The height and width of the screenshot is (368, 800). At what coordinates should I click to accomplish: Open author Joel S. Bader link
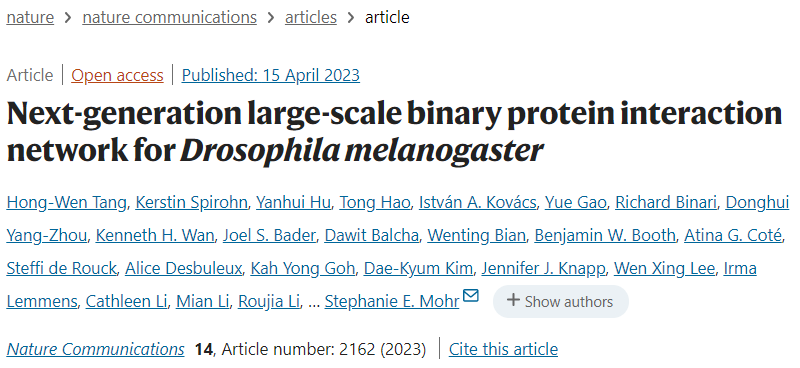(269, 235)
